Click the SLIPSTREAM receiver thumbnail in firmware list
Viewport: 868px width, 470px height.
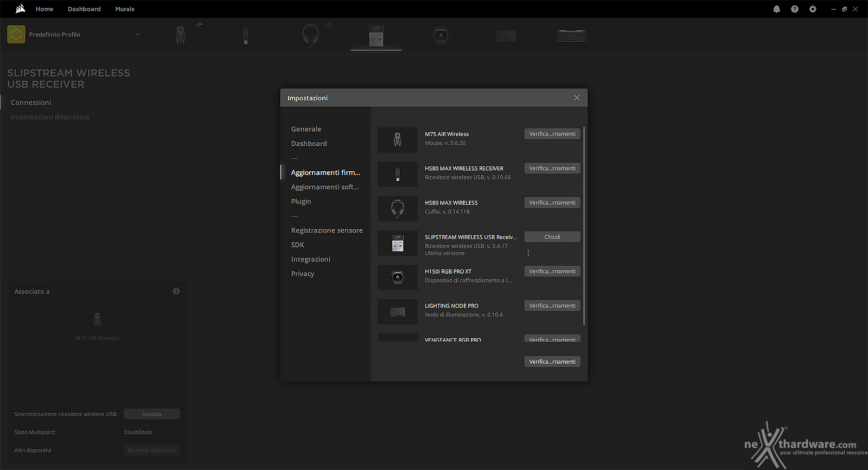coord(398,243)
